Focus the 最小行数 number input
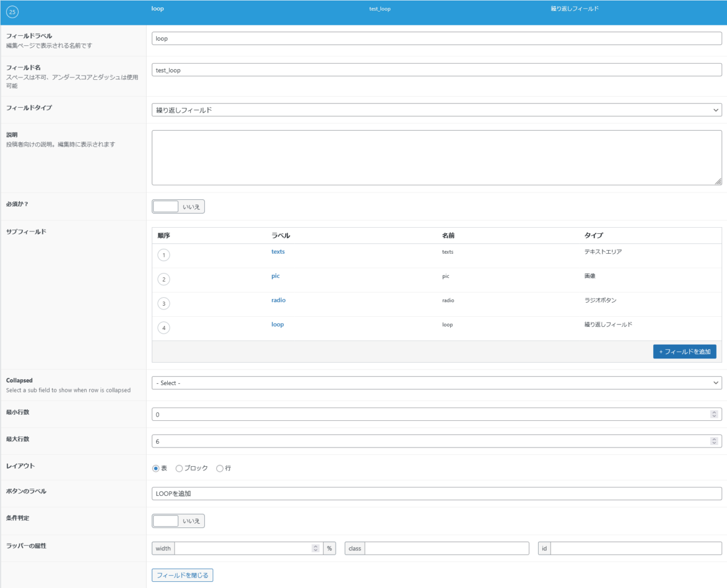 point(437,414)
